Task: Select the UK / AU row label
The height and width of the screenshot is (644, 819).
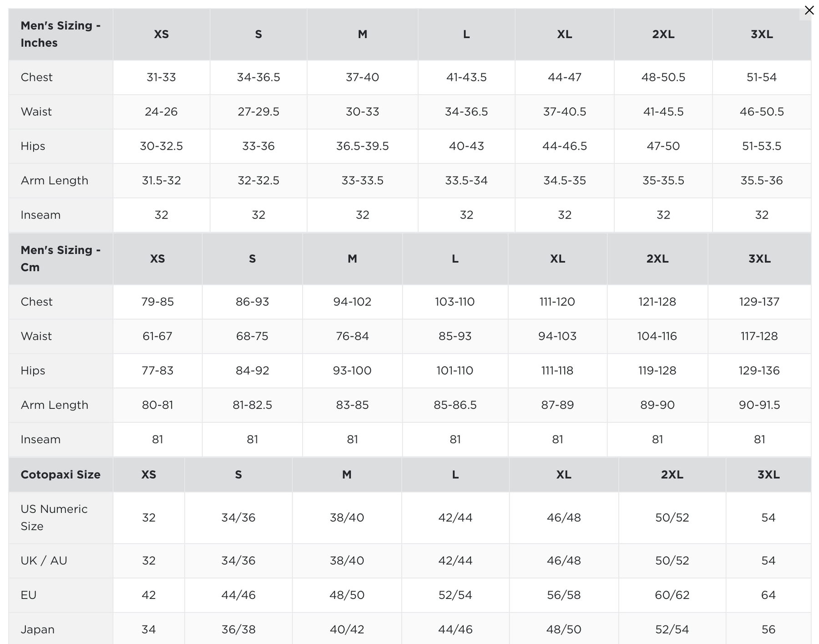Action: 44,561
